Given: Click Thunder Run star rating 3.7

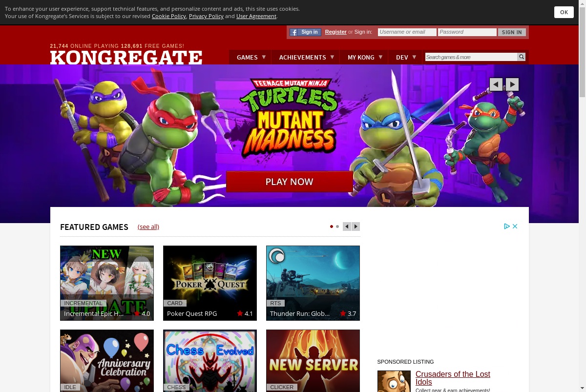Looking at the screenshot, I should (x=348, y=313).
